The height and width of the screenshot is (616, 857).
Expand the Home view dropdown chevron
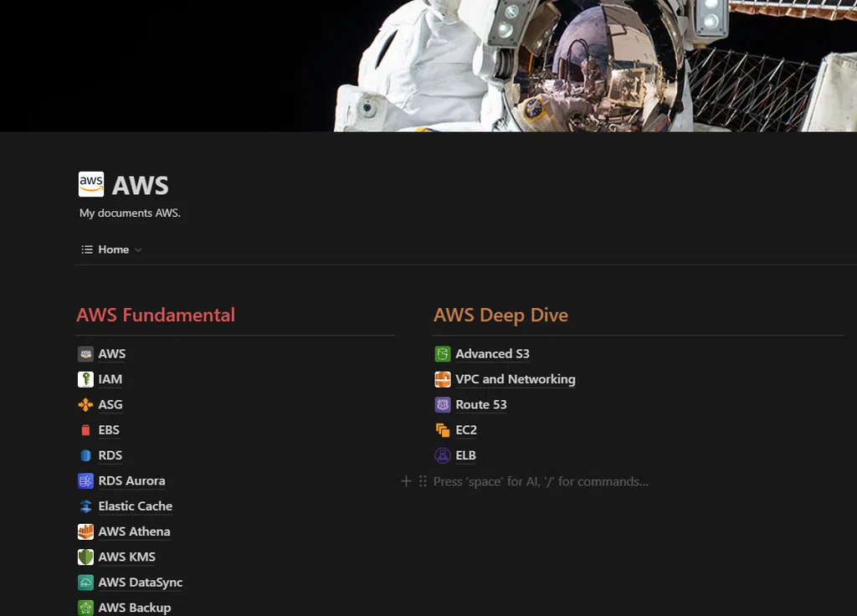coord(138,250)
